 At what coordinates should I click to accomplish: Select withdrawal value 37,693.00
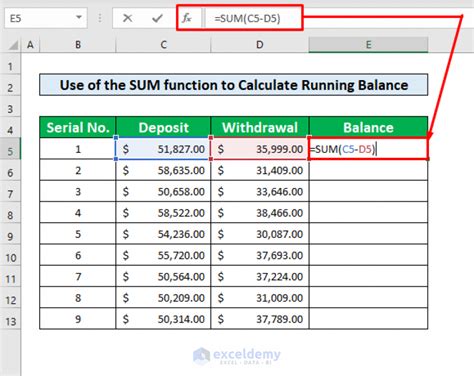point(260,255)
